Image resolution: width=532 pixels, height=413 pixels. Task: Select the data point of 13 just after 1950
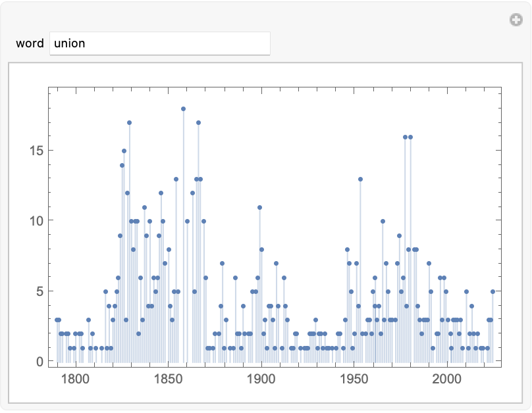360,179
